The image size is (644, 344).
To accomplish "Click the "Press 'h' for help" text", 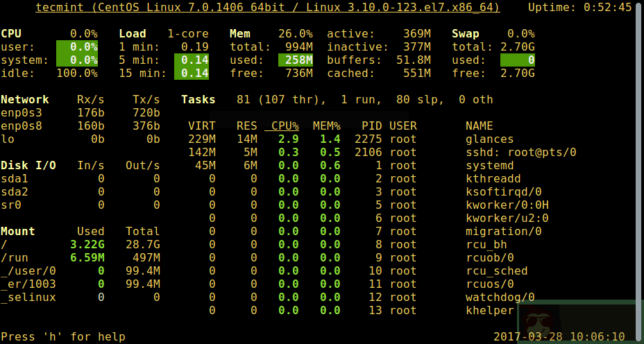I will (63, 336).
